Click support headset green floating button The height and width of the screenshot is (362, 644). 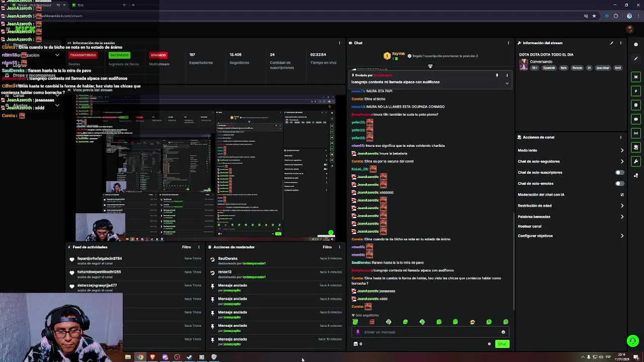click(x=633, y=341)
